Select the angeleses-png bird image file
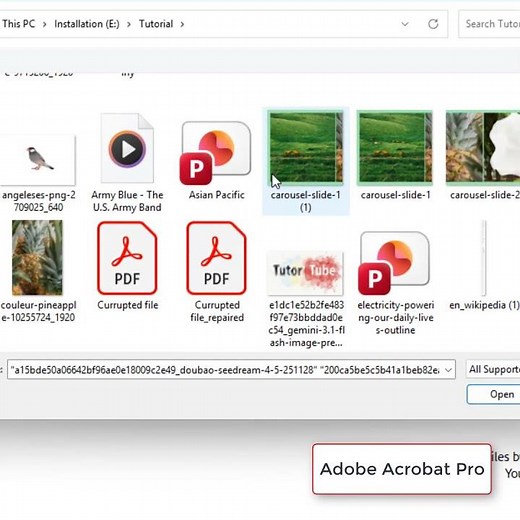The width and height of the screenshot is (520, 520). coord(38,160)
